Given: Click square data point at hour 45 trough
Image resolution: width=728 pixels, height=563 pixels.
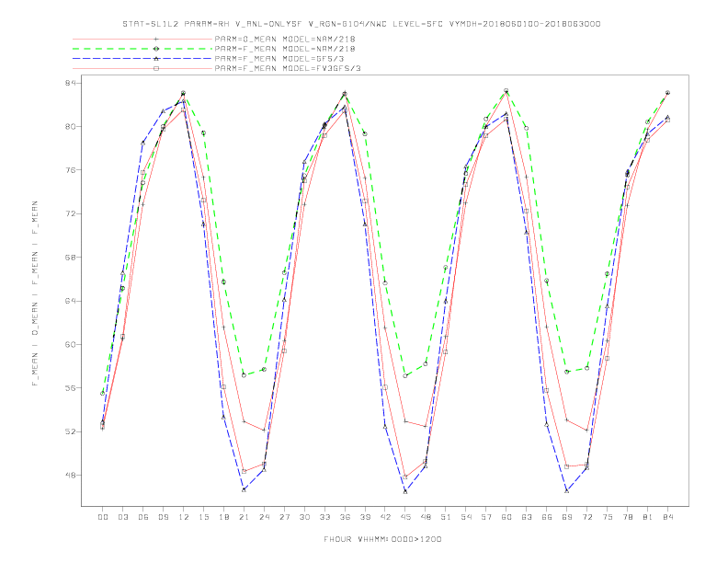Looking at the screenshot, I should 405,477.
